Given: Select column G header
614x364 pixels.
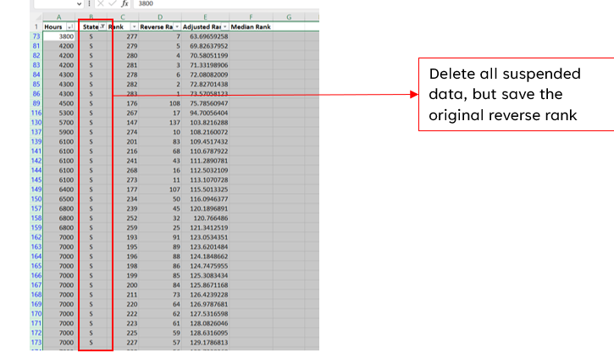Looking at the screenshot, I should pos(289,17).
